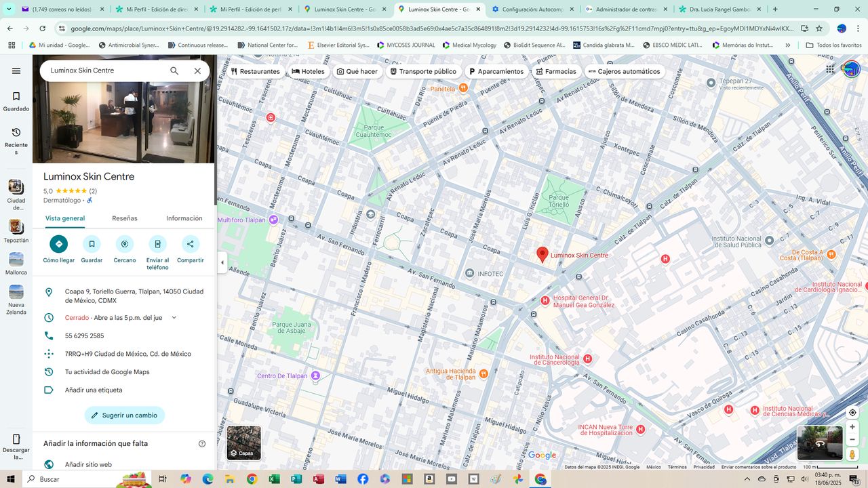Open the Información tab

pyautogui.click(x=184, y=218)
